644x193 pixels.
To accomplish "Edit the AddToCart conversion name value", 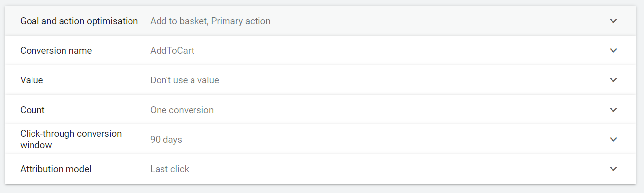I will 172,51.
